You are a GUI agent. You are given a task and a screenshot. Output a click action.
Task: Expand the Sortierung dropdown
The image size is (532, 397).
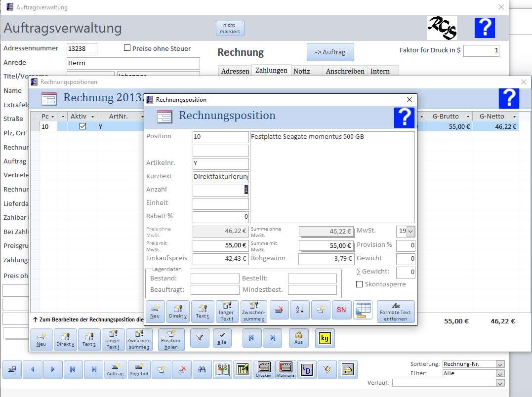[x=500, y=364]
